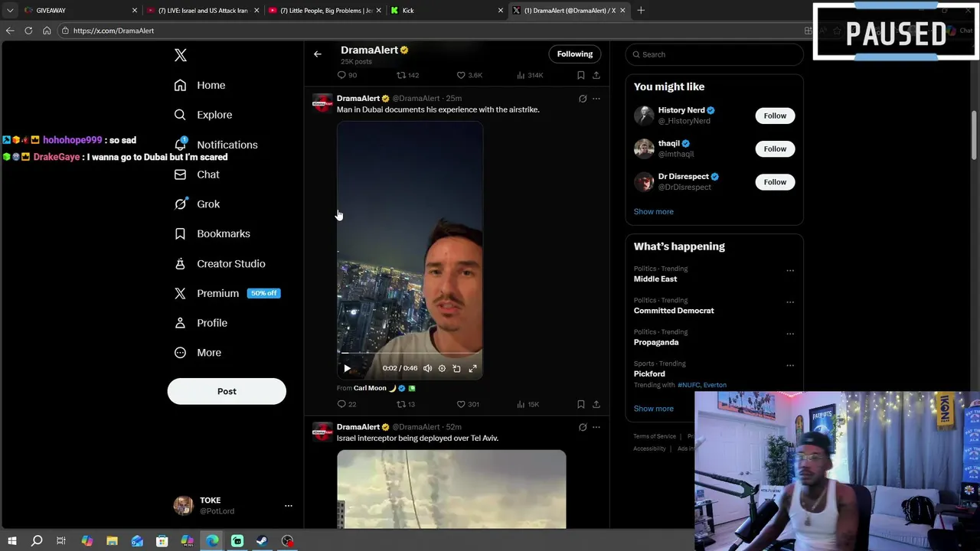Switch to the GIVEAWAY browser tab

click(x=80, y=11)
